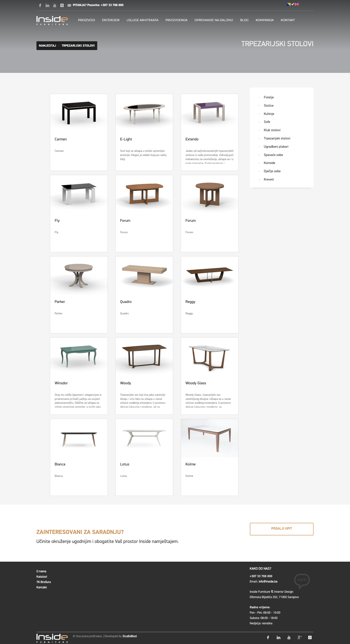Open the PROIZVODI menu item

tap(87, 20)
